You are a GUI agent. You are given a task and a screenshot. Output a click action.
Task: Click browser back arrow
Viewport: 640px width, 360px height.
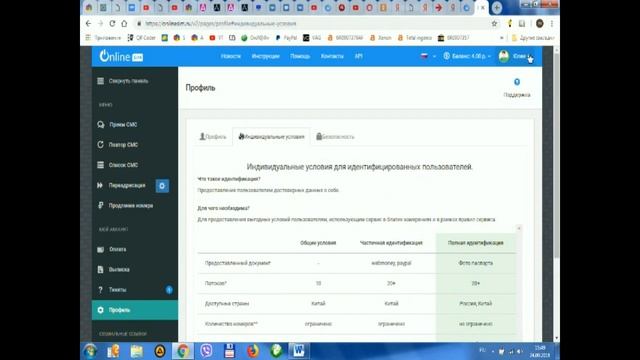pyautogui.click(x=89, y=24)
